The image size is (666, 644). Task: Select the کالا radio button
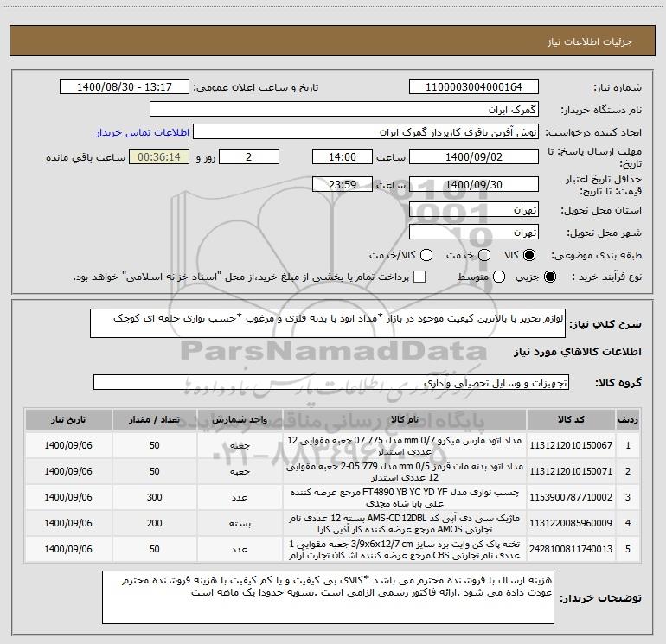(x=529, y=255)
